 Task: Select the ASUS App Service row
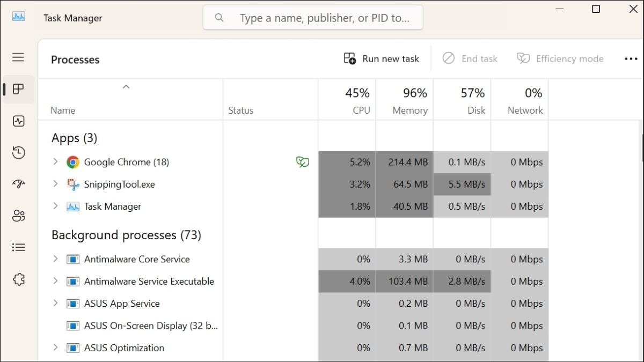tap(294, 304)
